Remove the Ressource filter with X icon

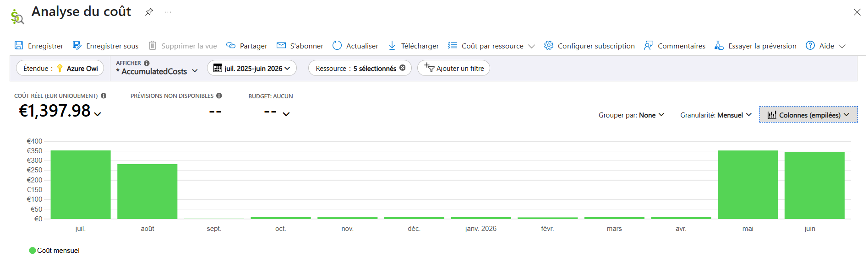point(403,68)
